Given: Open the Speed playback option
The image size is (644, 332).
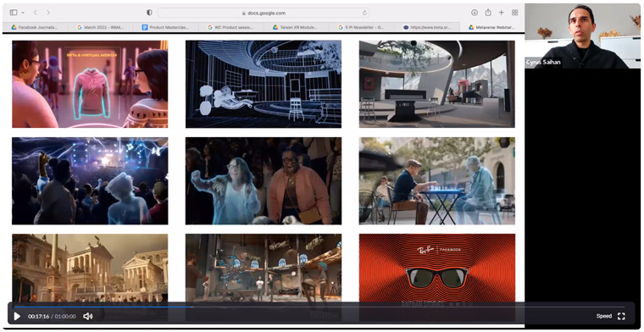Looking at the screenshot, I should coord(603,316).
